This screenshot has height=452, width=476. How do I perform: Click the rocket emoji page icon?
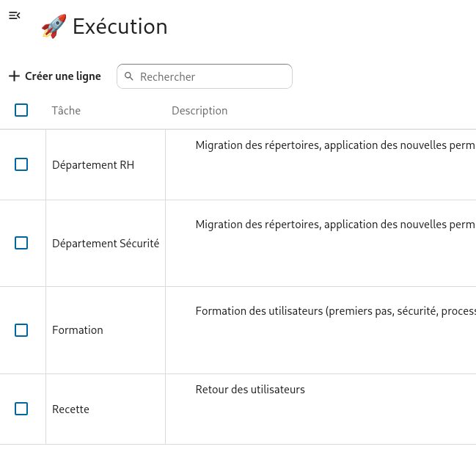54,26
